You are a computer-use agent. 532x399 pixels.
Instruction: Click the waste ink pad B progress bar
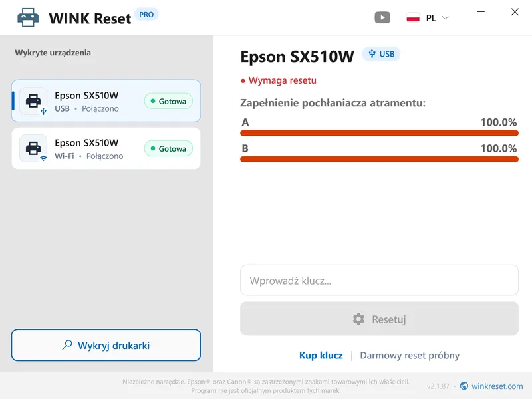click(x=379, y=159)
